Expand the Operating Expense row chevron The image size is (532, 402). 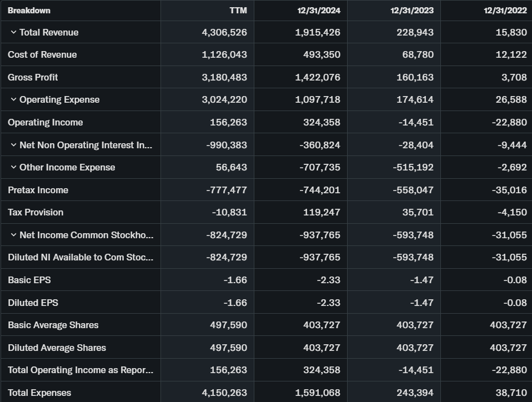[x=13, y=100]
